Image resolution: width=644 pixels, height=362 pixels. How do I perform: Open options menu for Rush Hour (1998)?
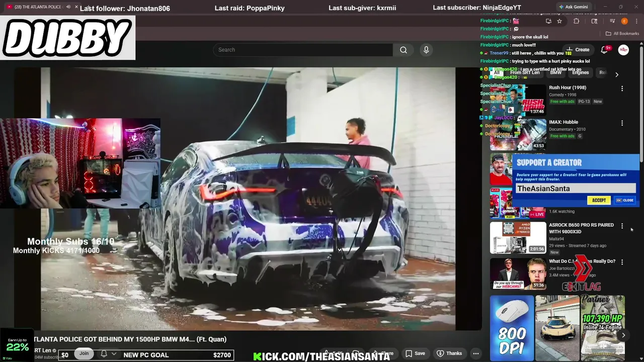point(622,88)
